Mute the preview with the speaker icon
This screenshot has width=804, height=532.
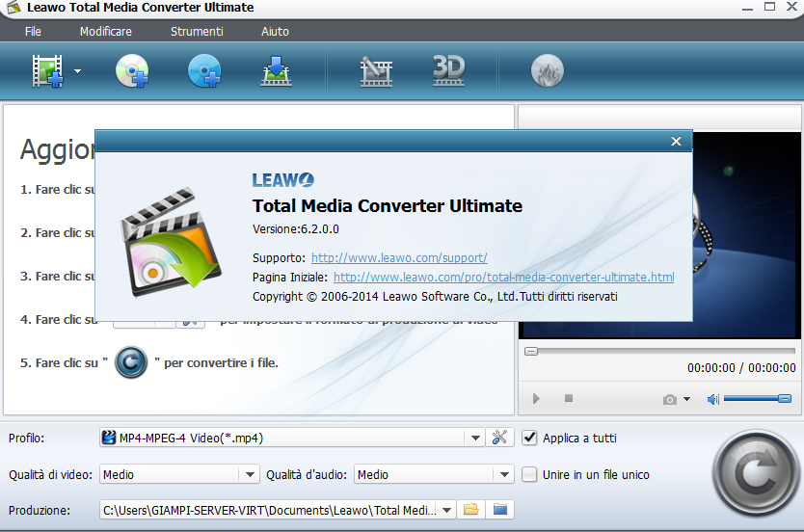(x=712, y=399)
